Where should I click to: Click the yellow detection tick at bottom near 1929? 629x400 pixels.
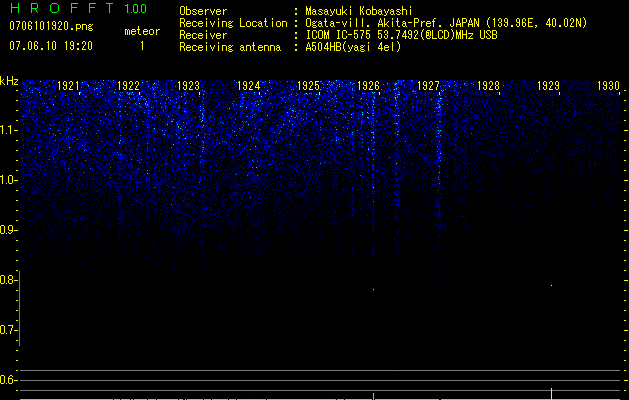(x=552, y=394)
